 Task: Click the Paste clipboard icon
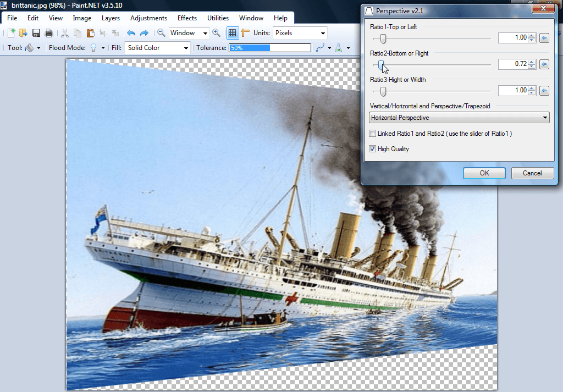(91, 33)
